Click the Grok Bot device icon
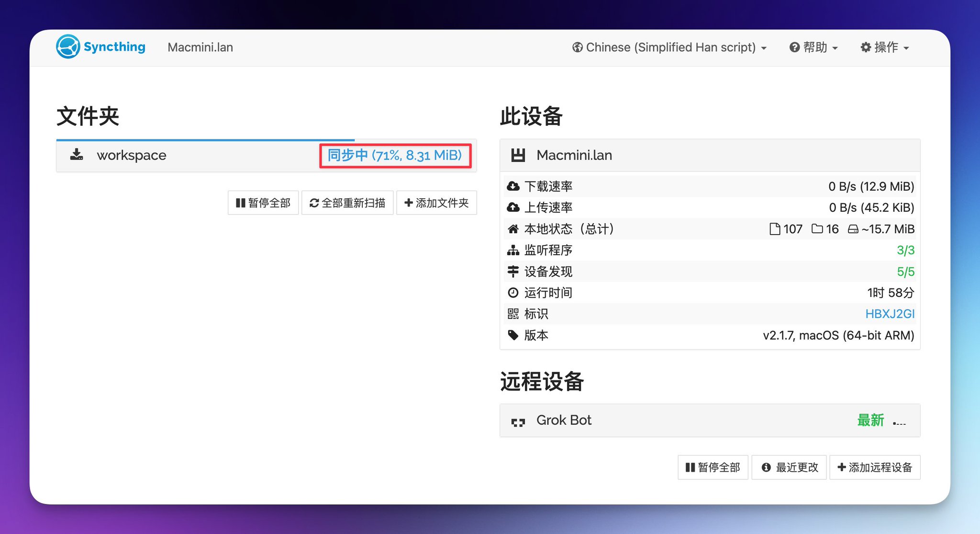The width and height of the screenshot is (980, 534). (518, 422)
